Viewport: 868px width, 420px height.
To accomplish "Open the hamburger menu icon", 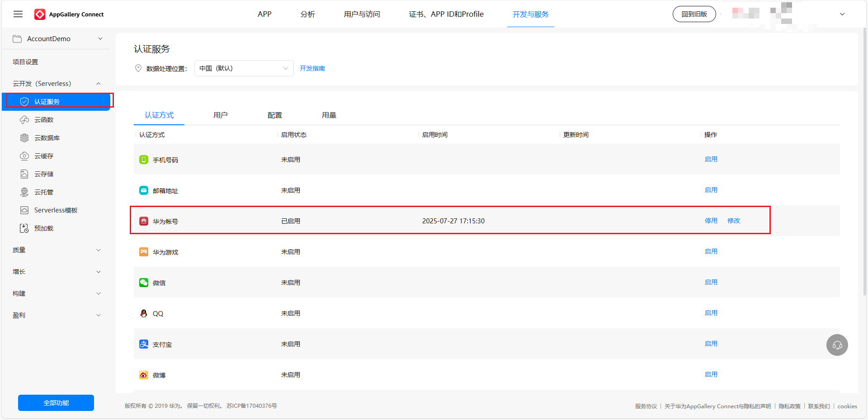I will (18, 14).
